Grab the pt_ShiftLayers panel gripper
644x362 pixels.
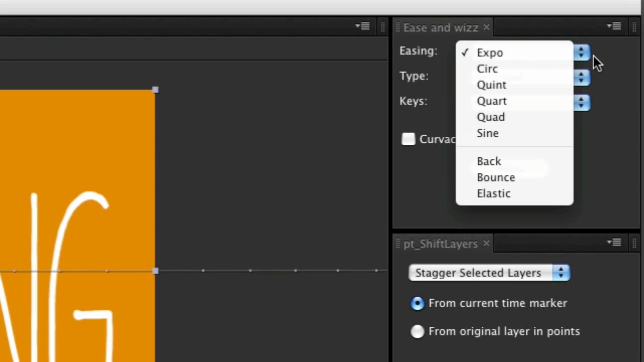coord(397,243)
